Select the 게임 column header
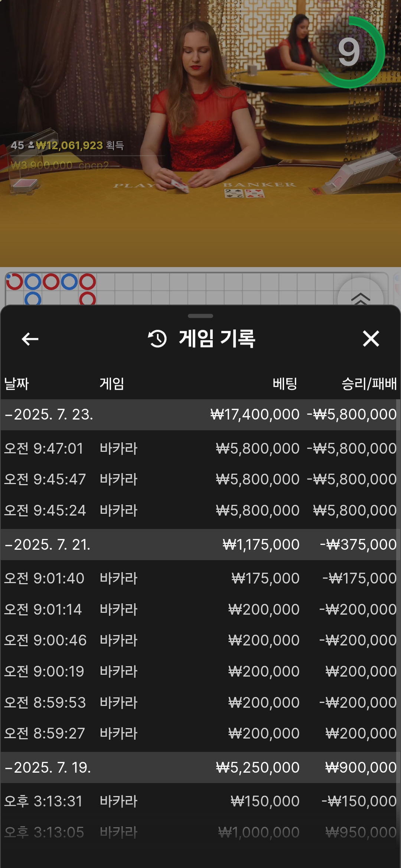 112,384
